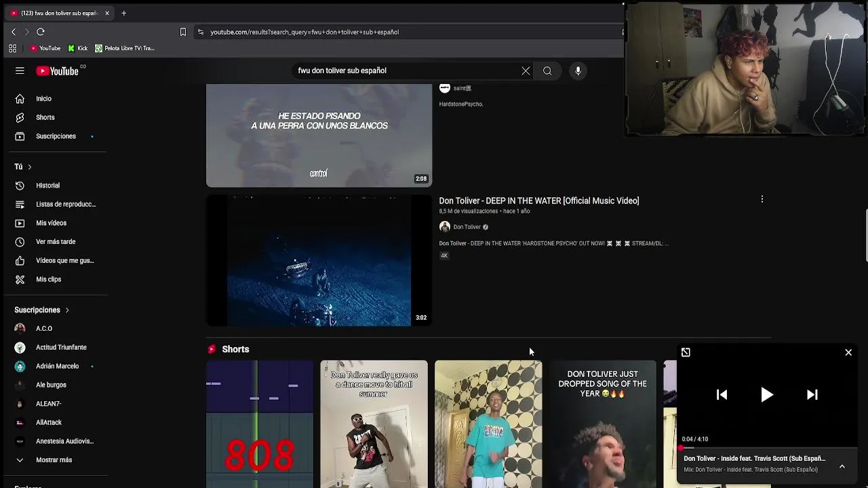Image resolution: width=868 pixels, height=488 pixels.
Task: Go back with browser back arrow
Action: coord(14,32)
